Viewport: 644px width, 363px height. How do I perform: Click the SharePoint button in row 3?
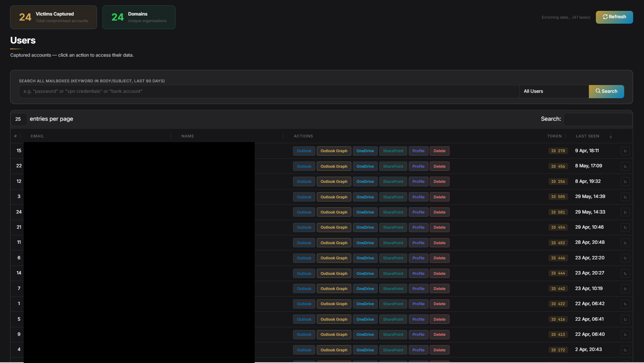coord(393,197)
